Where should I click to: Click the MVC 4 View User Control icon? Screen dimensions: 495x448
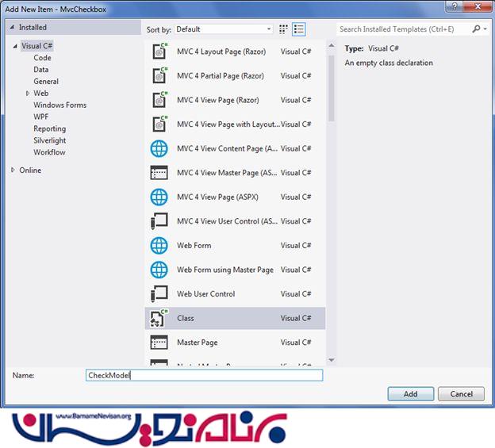159,221
